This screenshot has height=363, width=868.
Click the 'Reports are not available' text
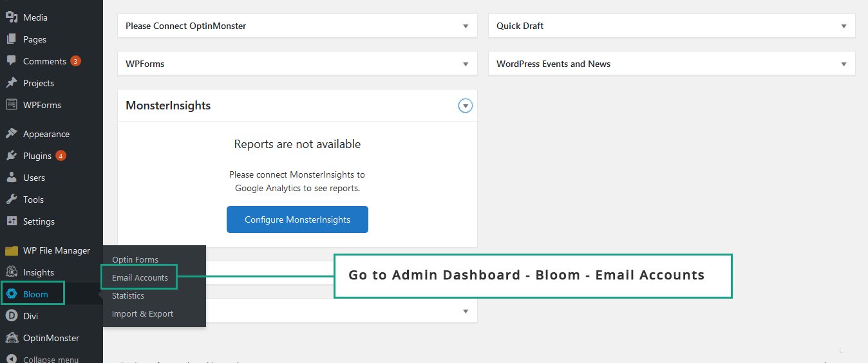[x=297, y=144]
